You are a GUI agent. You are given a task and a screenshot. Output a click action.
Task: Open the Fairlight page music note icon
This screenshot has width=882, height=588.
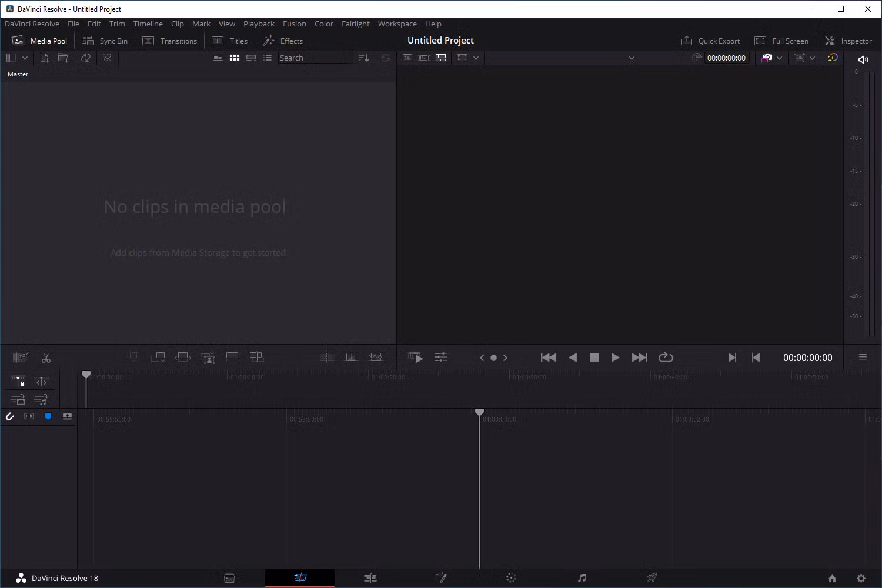pos(582,578)
